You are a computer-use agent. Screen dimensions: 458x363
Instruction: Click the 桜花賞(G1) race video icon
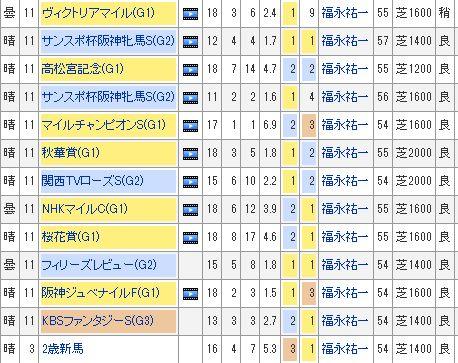pos(191,238)
